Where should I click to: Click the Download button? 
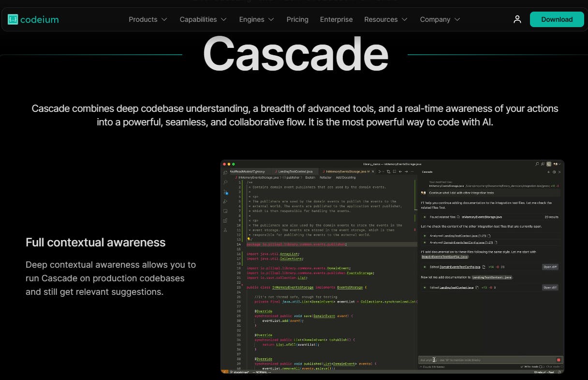(x=557, y=19)
